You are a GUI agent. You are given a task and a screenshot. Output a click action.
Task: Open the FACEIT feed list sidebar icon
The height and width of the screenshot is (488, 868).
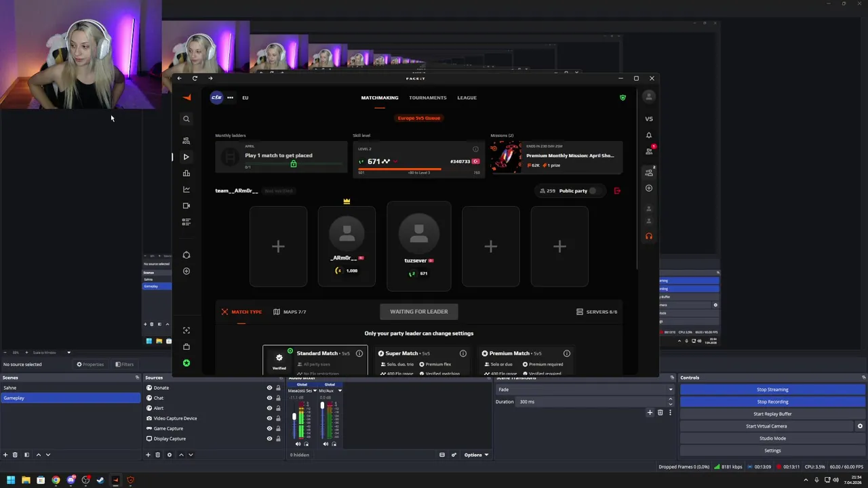click(186, 222)
